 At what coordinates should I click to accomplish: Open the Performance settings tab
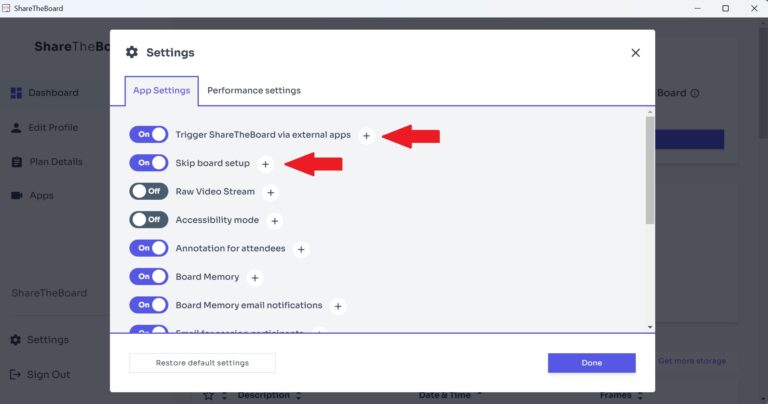tap(254, 91)
